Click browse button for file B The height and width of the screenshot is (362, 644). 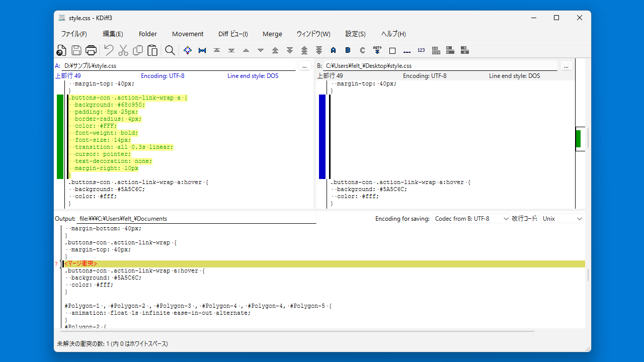coord(566,66)
